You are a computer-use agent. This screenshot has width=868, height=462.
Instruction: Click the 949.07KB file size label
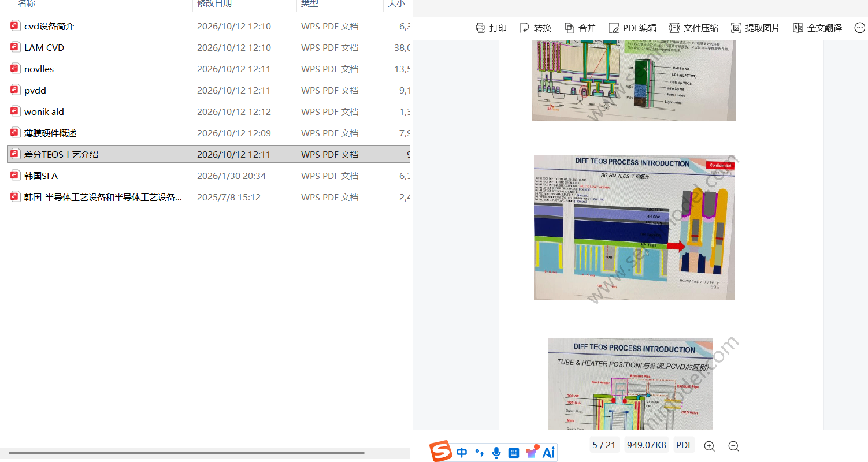pyautogui.click(x=647, y=445)
